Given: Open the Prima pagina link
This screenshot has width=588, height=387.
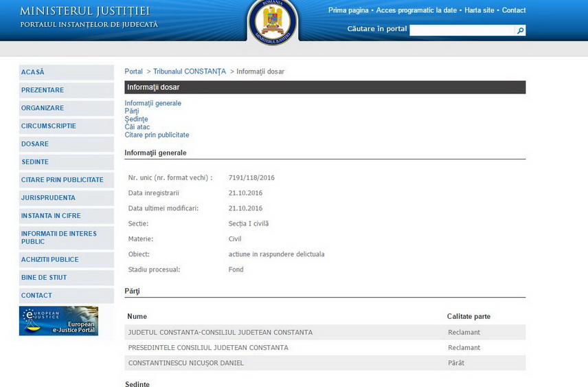Looking at the screenshot, I should pos(348,10).
